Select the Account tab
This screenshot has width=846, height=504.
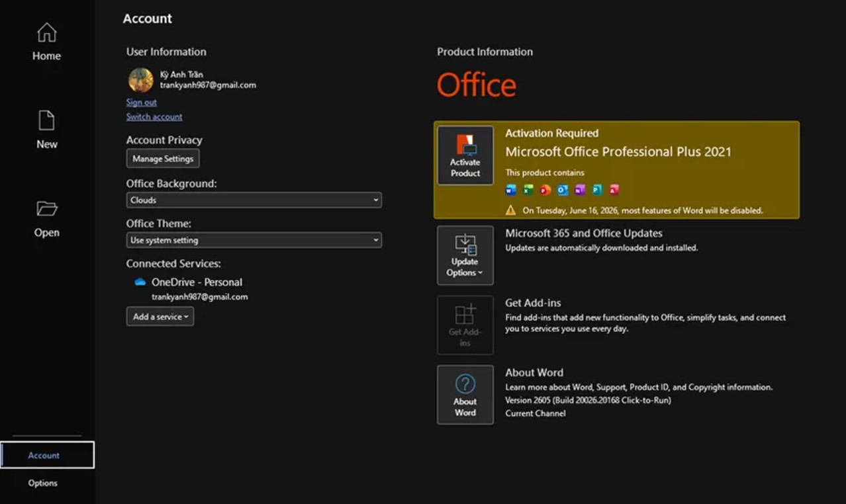[x=47, y=455]
